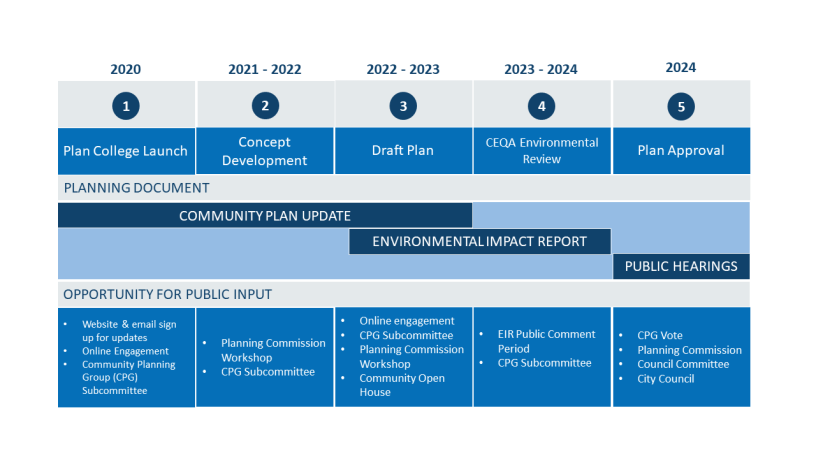The height and width of the screenshot is (459, 816).
Task: Click 'Online engagement' under Draft Plan column
Action: (407, 321)
